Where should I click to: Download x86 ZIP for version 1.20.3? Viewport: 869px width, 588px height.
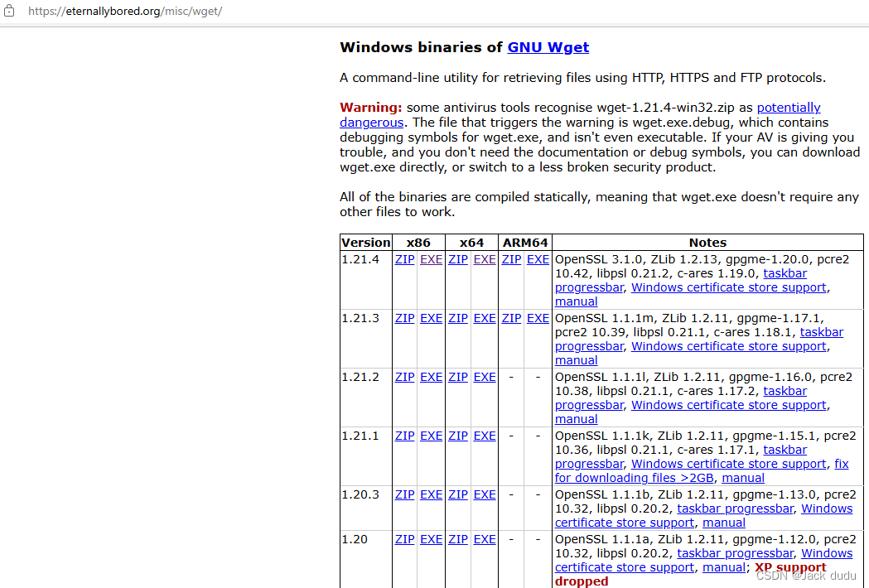404,494
